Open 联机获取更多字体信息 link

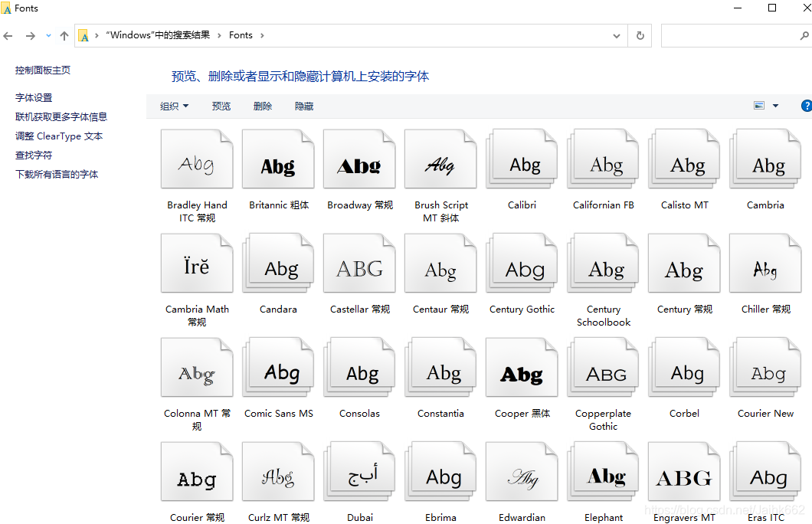(61, 117)
